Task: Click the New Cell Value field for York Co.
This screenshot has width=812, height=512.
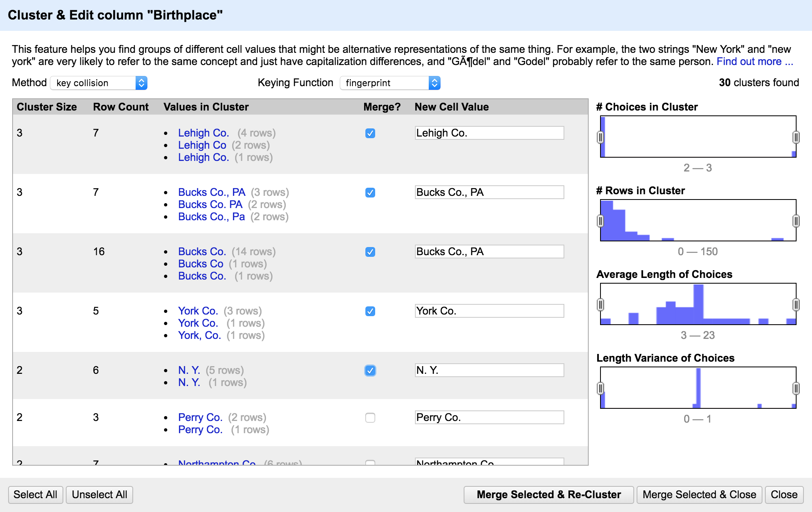Action: [489, 311]
